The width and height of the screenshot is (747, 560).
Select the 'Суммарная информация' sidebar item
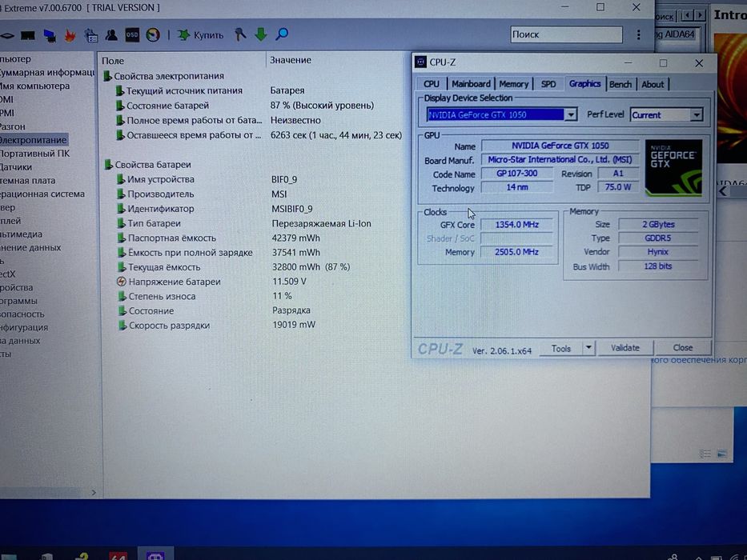coord(46,72)
